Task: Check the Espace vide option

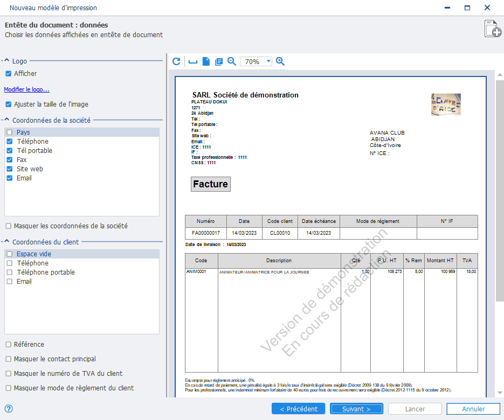Action: 10,254
